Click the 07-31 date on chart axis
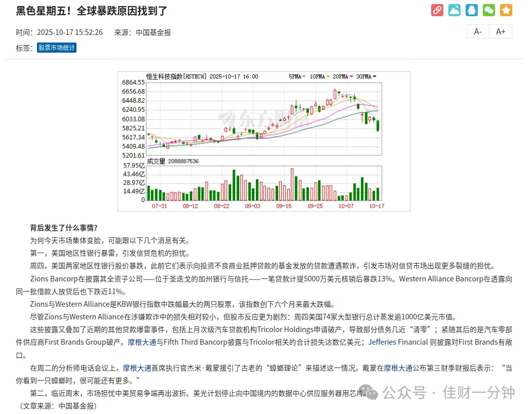Image resolution: width=532 pixels, height=414 pixels. [160, 206]
